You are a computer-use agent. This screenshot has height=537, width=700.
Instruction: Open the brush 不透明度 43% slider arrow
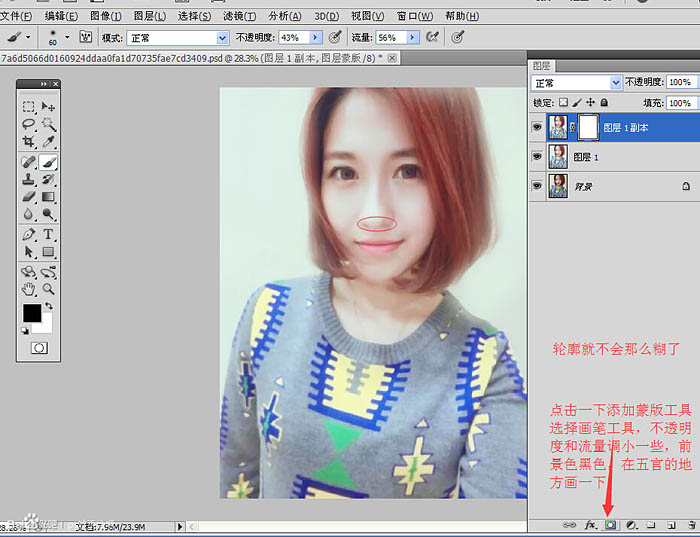pyautogui.click(x=316, y=37)
